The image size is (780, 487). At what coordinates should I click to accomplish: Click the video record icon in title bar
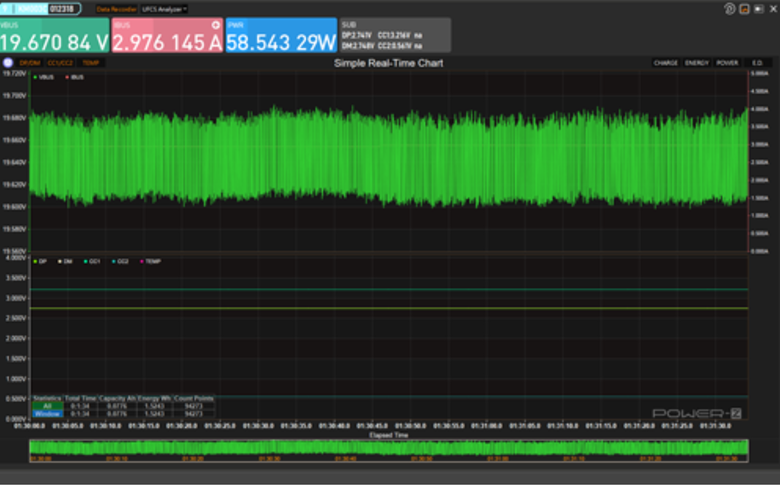[759, 9]
